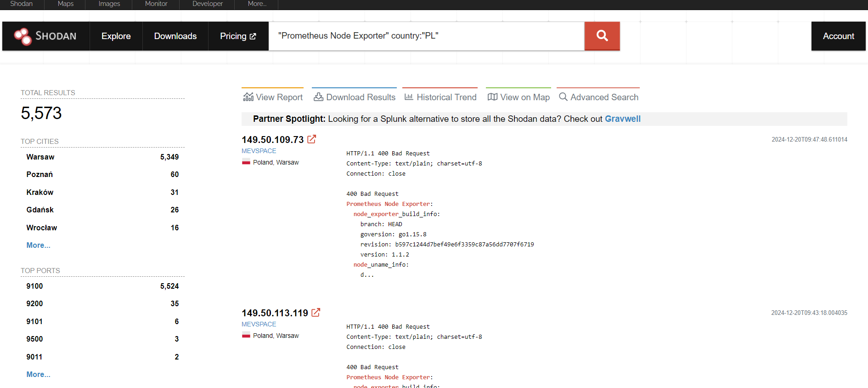Screen dimensions: 868x388
Task: Open Monitor in the top bar
Action: [156, 4]
